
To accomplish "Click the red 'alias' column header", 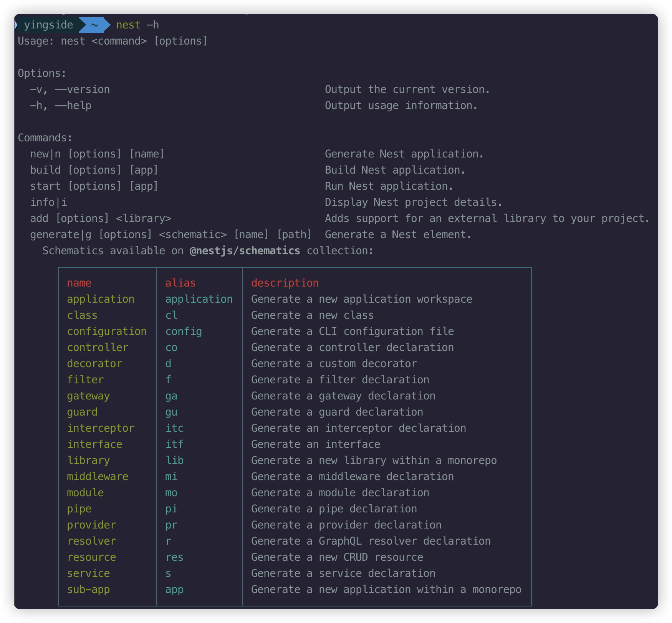I will pos(180,283).
